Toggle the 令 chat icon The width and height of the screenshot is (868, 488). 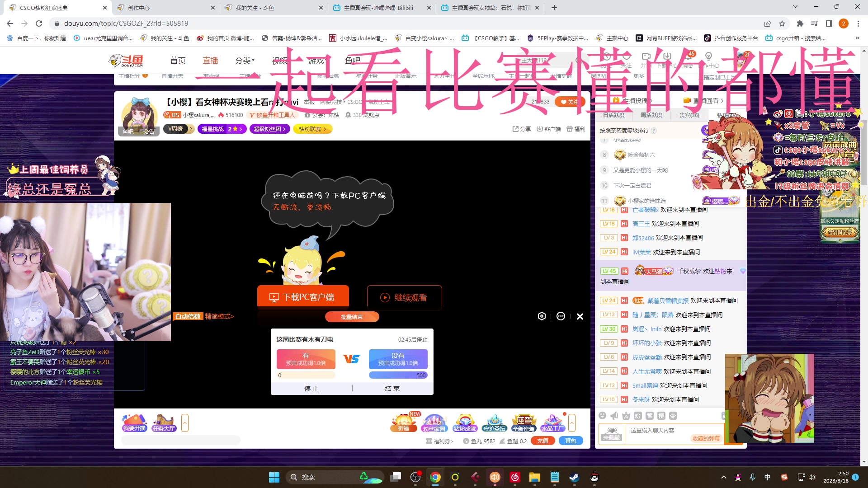click(x=673, y=416)
